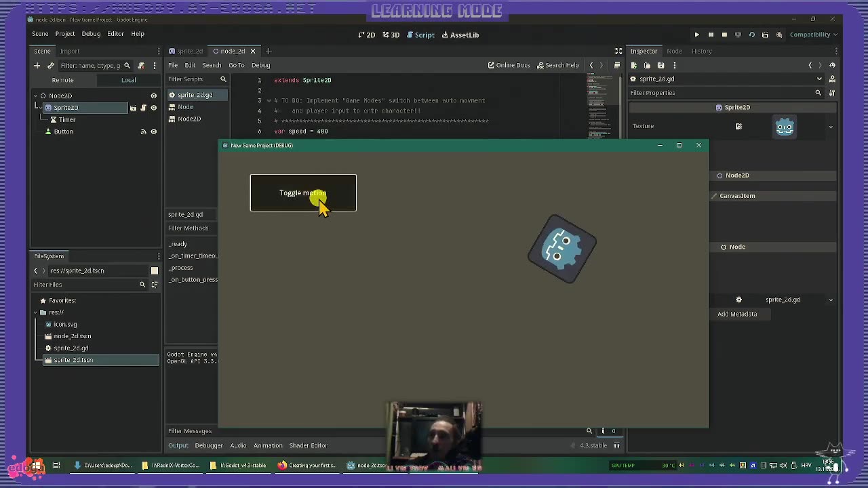Viewport: 868px width, 488px height.
Task: Open the script icon on Sprite2D row
Action: click(143, 108)
